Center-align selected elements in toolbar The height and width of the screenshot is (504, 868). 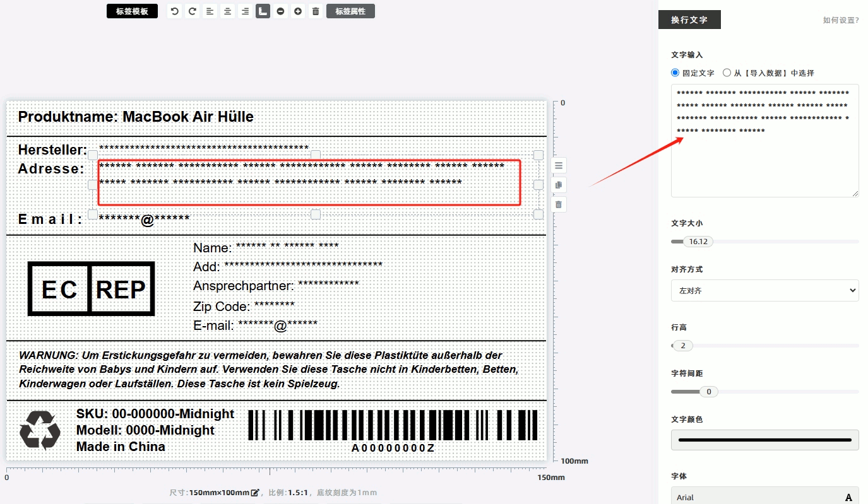(x=227, y=11)
